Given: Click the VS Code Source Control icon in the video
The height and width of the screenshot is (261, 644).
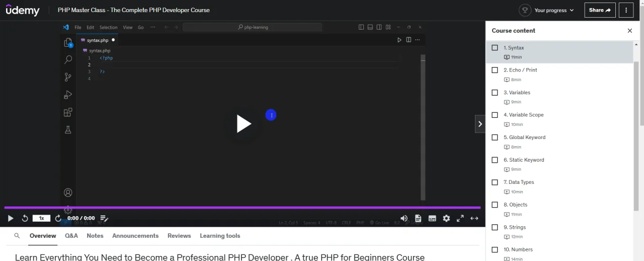Looking at the screenshot, I should click(x=68, y=77).
